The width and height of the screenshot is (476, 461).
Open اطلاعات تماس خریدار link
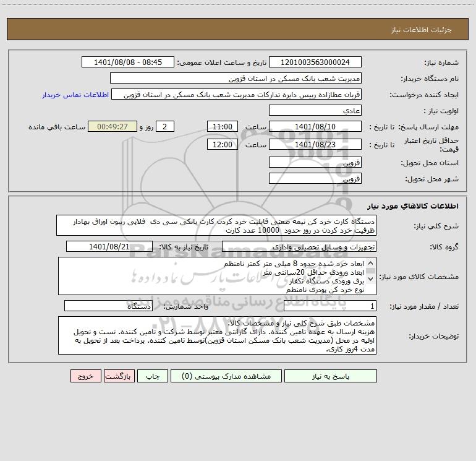[x=75, y=95]
